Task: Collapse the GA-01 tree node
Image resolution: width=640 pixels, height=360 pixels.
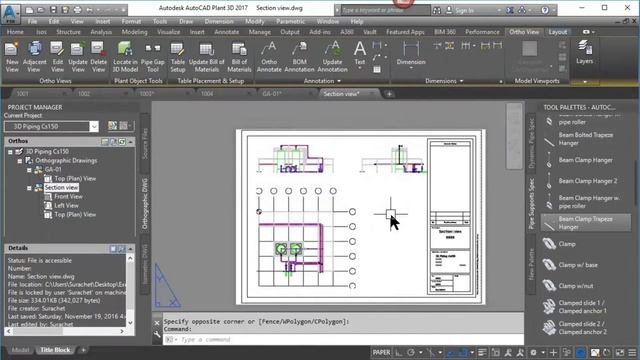Action: coord(29,170)
